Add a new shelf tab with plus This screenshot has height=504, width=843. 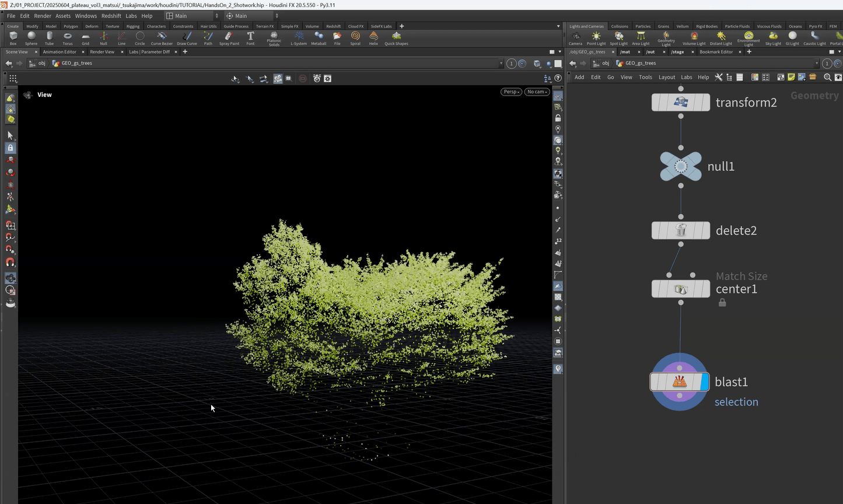tap(401, 26)
